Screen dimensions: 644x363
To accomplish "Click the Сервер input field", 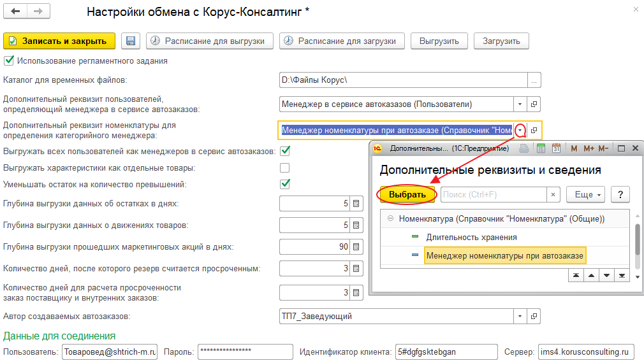I will pyautogui.click(x=586, y=352).
